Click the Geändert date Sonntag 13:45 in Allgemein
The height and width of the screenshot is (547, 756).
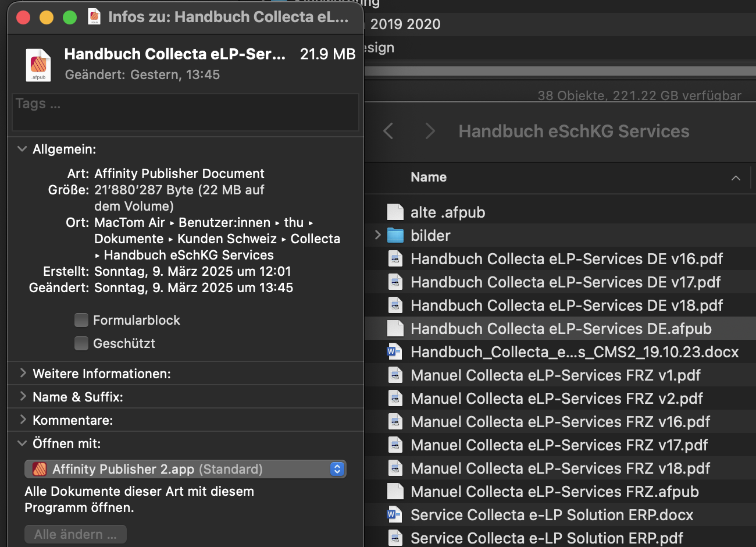[x=194, y=287]
